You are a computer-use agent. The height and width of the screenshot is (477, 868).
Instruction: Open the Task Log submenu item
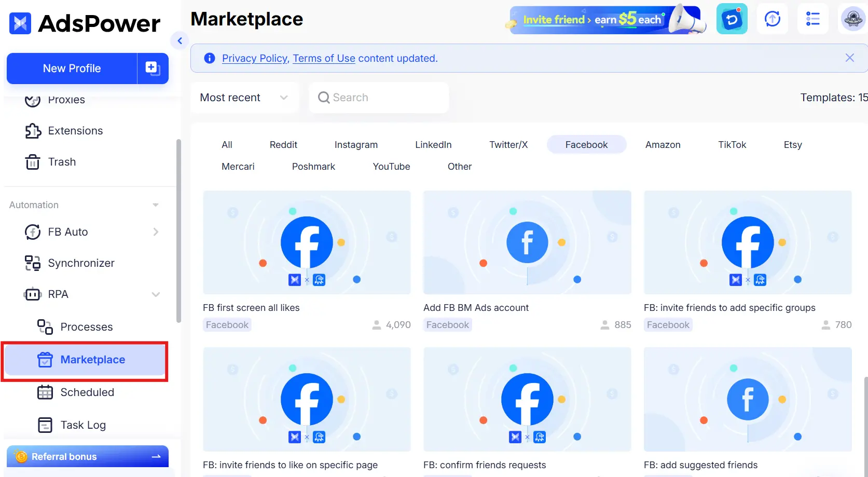tap(83, 425)
